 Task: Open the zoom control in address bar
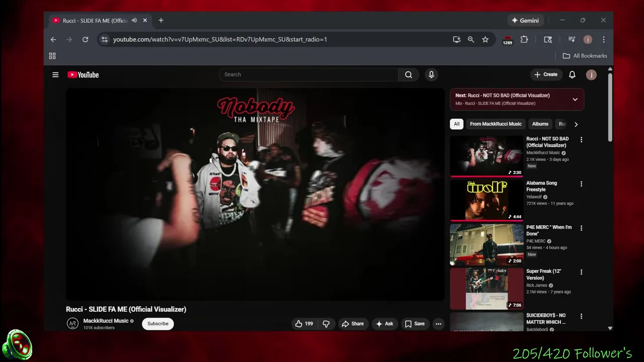[x=471, y=39]
